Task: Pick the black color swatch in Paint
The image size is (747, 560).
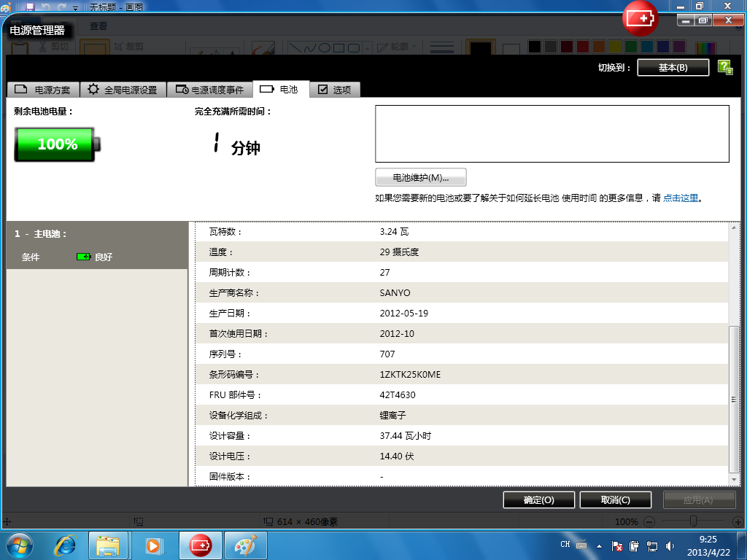Action: tap(535, 47)
